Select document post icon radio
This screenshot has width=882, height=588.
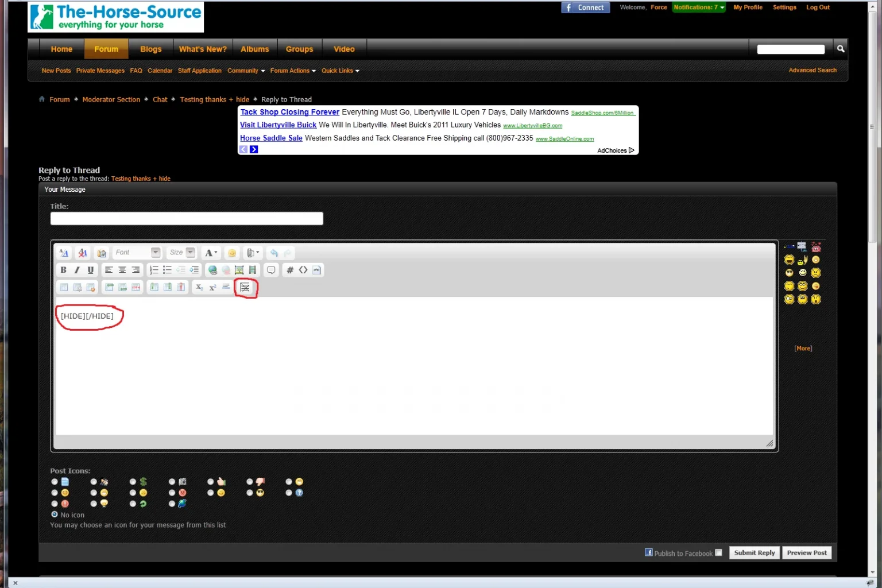(55, 482)
